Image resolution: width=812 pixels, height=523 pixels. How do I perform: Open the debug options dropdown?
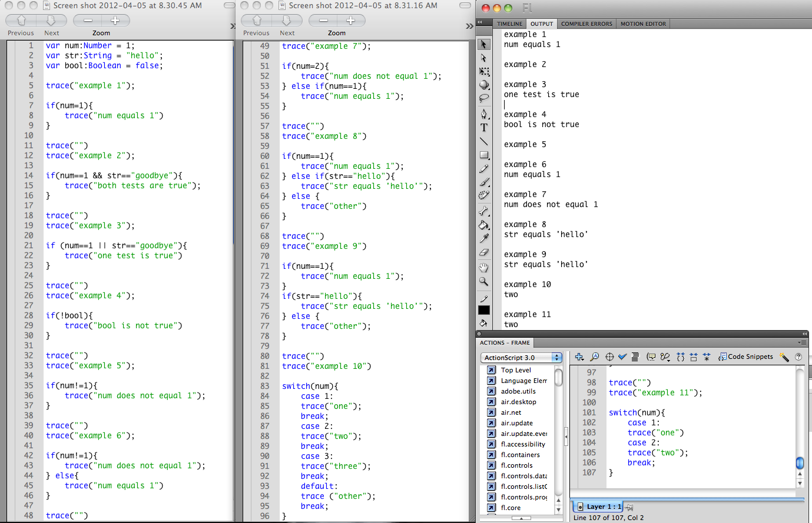pos(665,357)
